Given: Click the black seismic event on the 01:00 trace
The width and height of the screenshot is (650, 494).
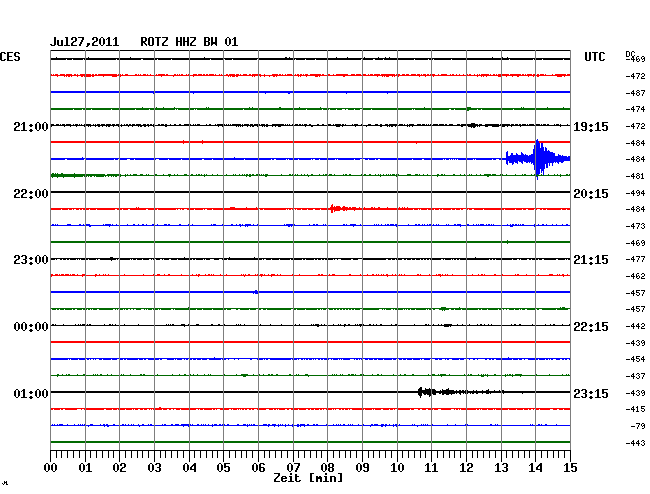Looking at the screenshot, I should tap(460, 392).
